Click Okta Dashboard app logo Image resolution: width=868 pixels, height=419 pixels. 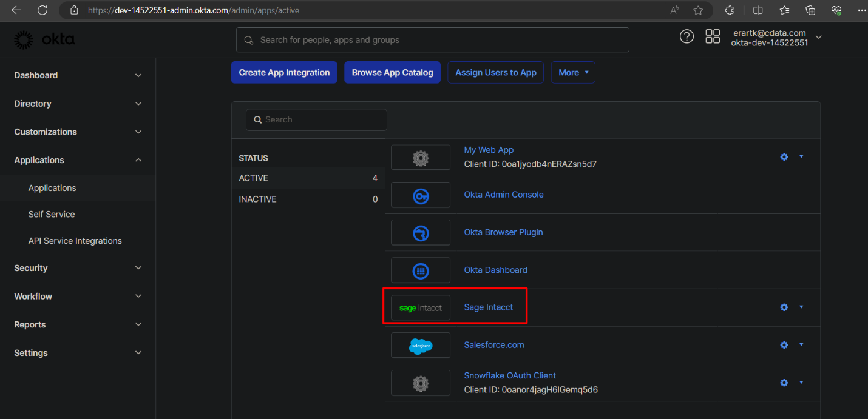(x=421, y=270)
